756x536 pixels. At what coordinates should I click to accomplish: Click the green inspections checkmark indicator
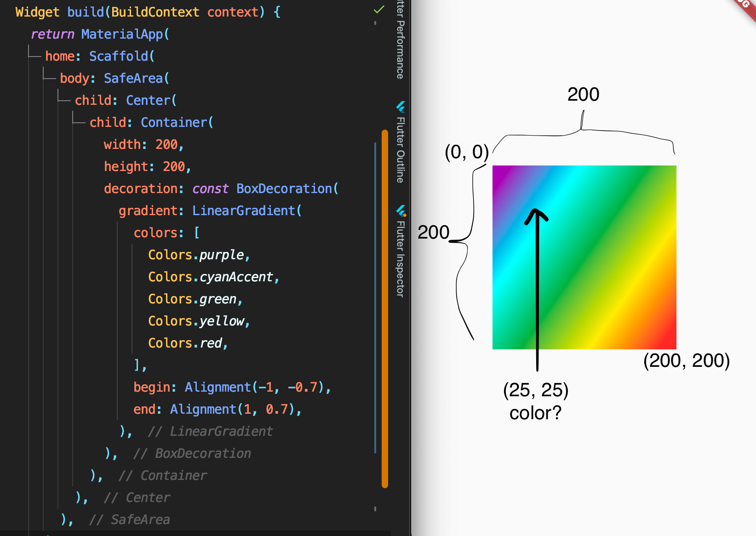pyautogui.click(x=378, y=9)
